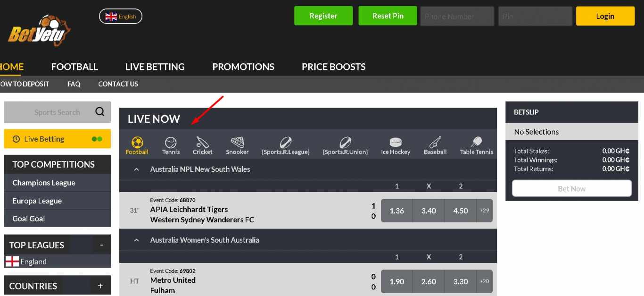
Task: Go to the Live Betting tab
Action: point(155,67)
